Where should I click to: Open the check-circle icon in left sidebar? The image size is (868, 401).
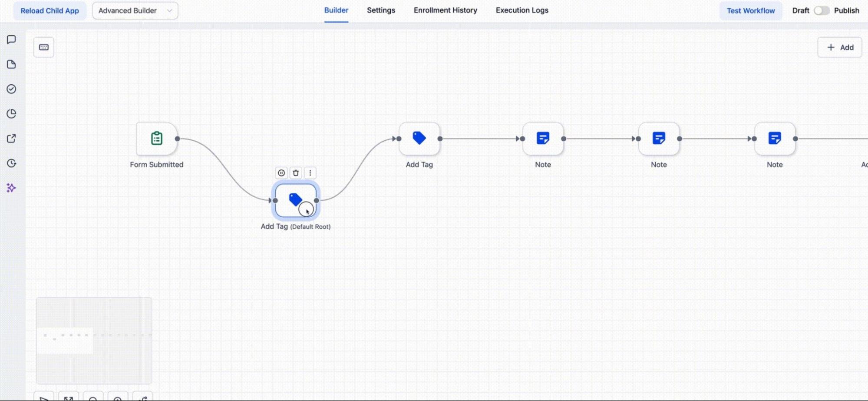[11, 89]
